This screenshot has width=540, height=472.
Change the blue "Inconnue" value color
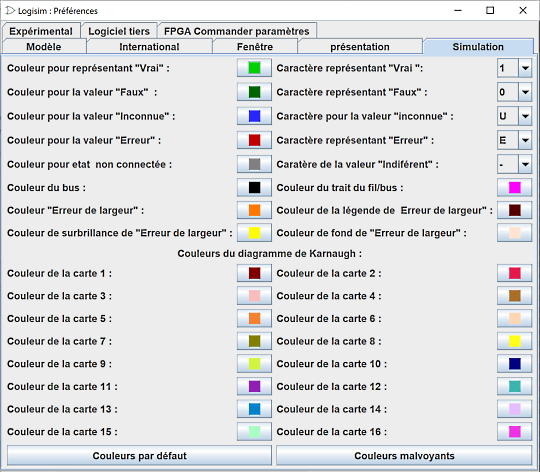(254, 116)
